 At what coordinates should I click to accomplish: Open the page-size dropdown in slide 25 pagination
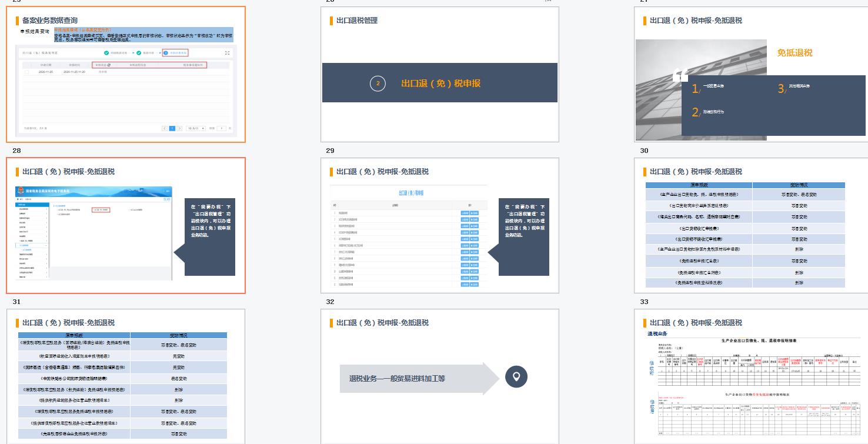[196, 128]
